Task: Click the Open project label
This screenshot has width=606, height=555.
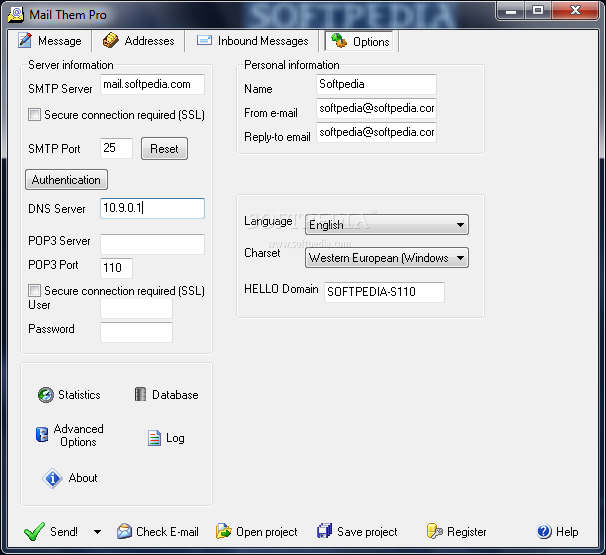Action: tap(267, 532)
